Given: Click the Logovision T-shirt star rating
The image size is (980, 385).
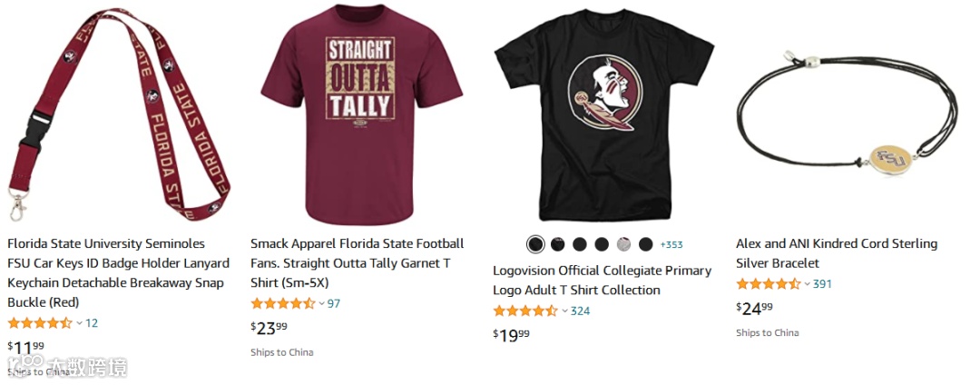Looking at the screenshot, I should (x=524, y=311).
